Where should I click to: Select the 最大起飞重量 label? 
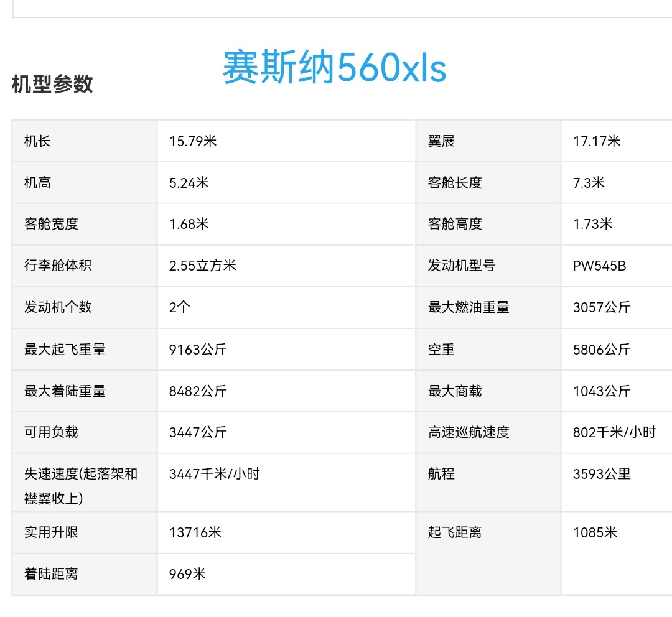pyautogui.click(x=65, y=350)
